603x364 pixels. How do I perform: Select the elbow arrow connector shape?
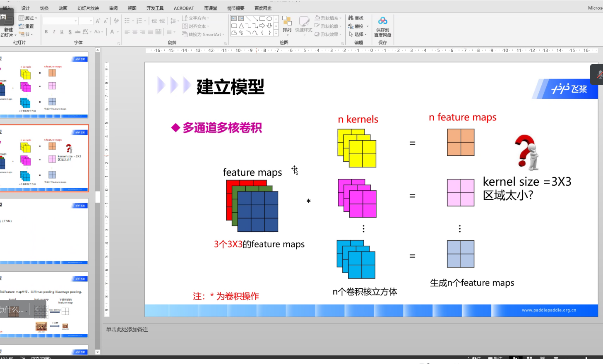(255, 26)
